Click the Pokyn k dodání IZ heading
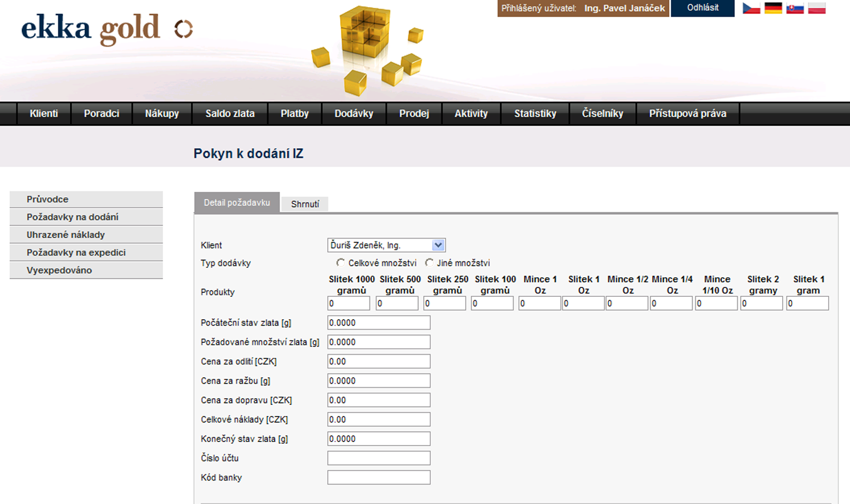Viewport: 850px width, 504px height. pyautogui.click(x=249, y=153)
